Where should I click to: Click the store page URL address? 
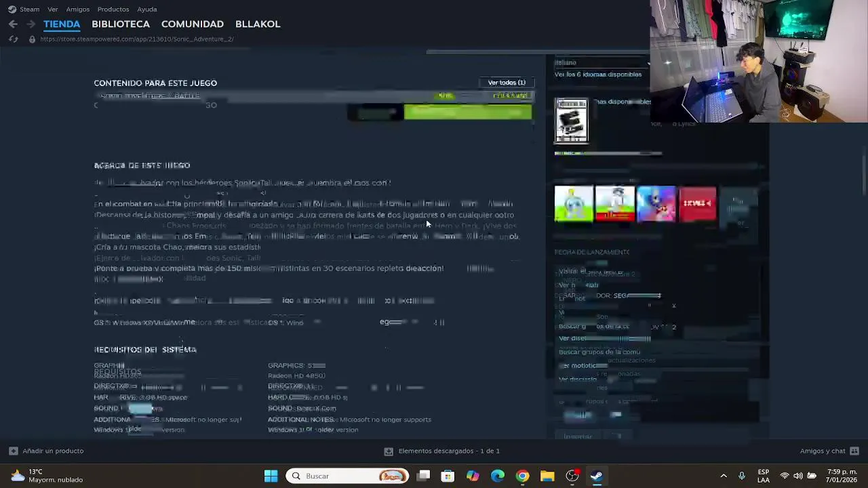136,39
